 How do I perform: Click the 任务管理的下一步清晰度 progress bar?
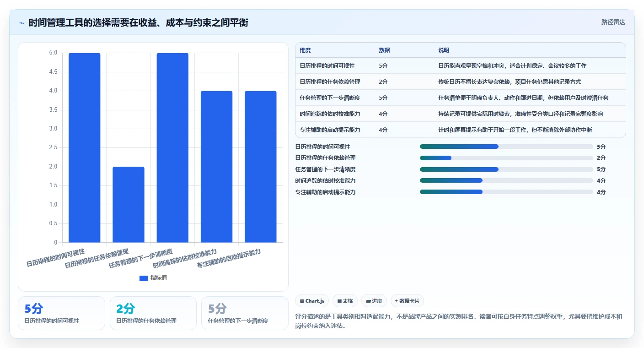tap(506, 169)
